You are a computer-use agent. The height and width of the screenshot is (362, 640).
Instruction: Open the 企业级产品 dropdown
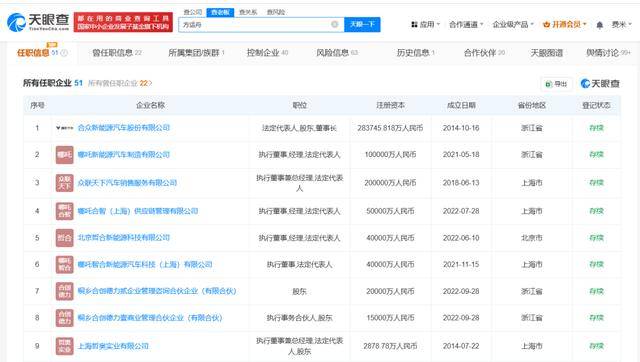513,24
